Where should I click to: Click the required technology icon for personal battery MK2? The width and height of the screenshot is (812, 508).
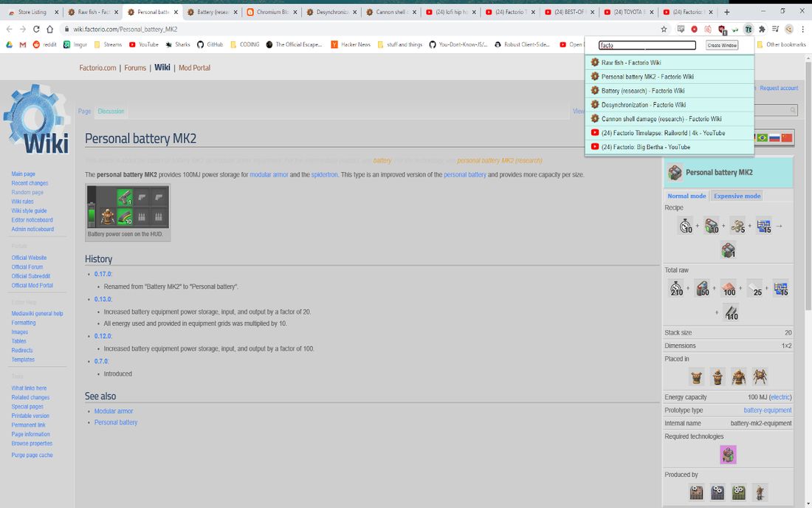[728, 454]
